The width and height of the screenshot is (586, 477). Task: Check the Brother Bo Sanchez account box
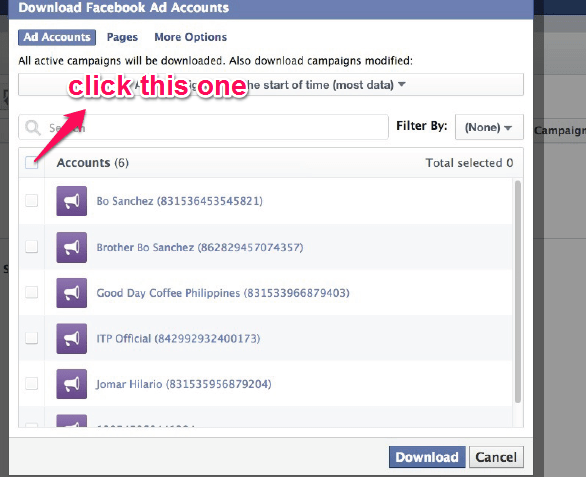click(31, 247)
